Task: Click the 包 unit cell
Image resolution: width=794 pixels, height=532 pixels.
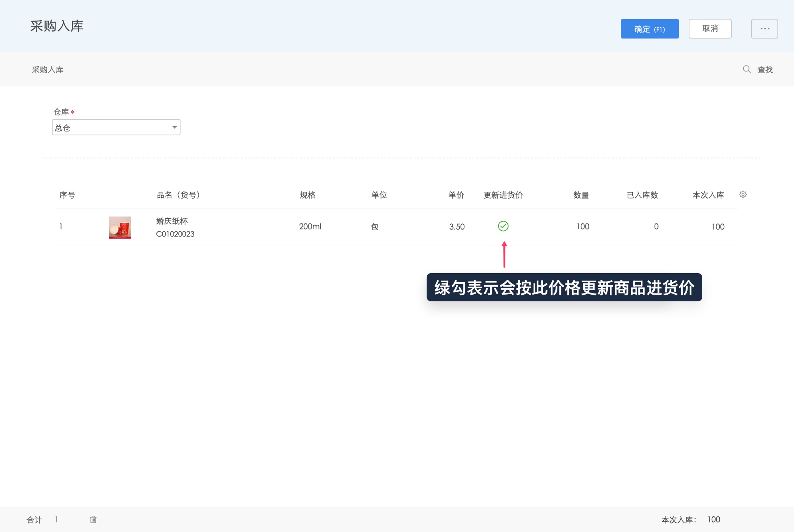Action: click(x=374, y=227)
